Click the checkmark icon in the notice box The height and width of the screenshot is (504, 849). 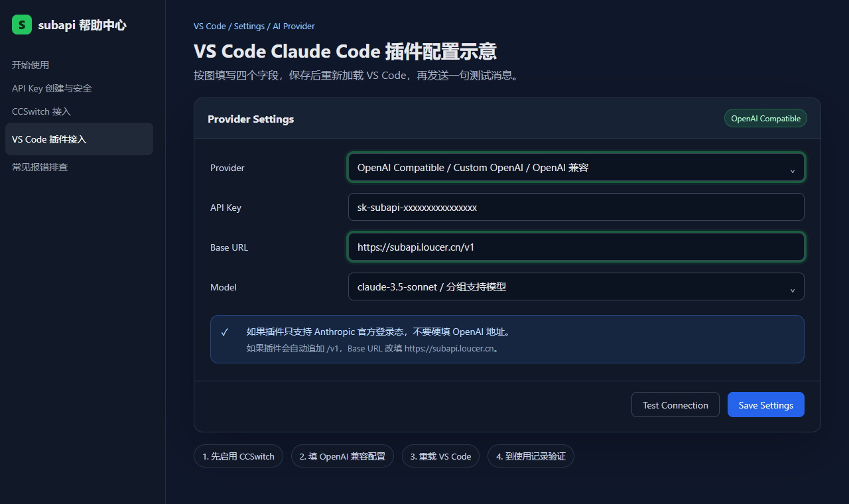[x=225, y=332]
